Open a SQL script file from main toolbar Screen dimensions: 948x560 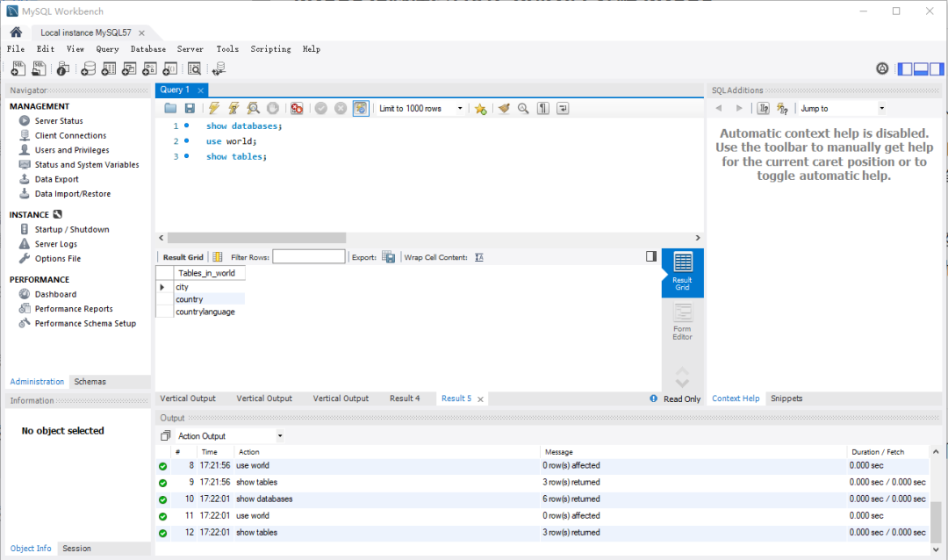(x=39, y=69)
